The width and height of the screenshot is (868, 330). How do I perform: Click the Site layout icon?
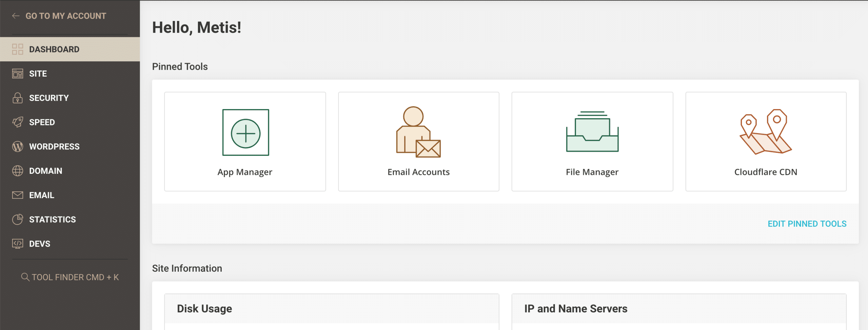pyautogui.click(x=18, y=74)
